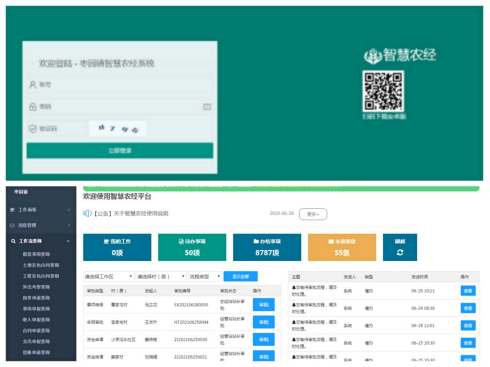This screenshot has width=490, height=367.
Task: Open 土地发包合同查询 submenu item
Action: 41,265
